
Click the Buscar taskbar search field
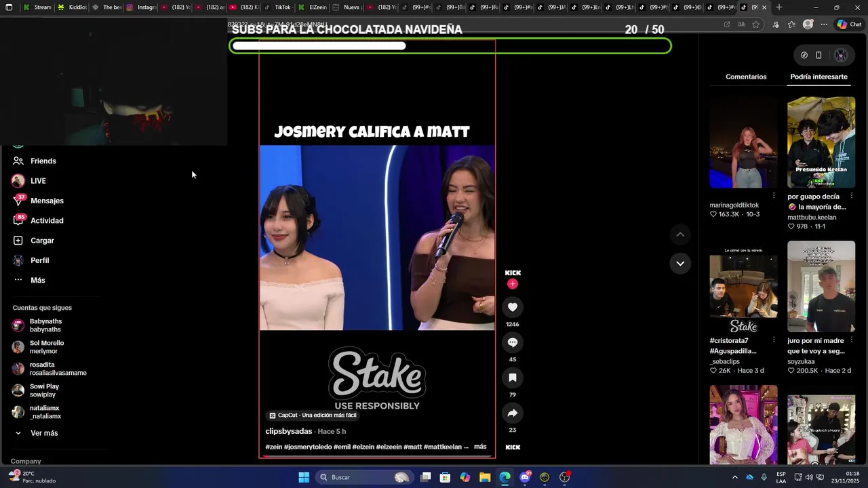[365, 477]
